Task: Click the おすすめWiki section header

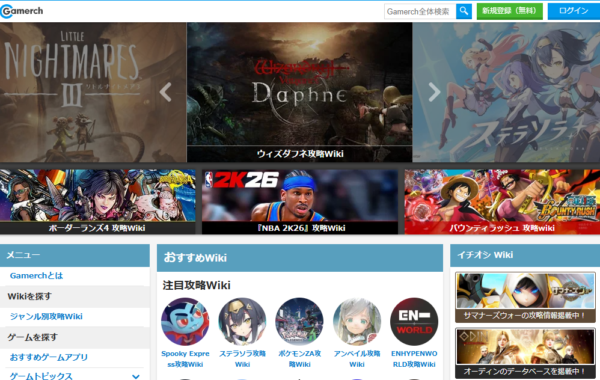Action: click(x=300, y=258)
